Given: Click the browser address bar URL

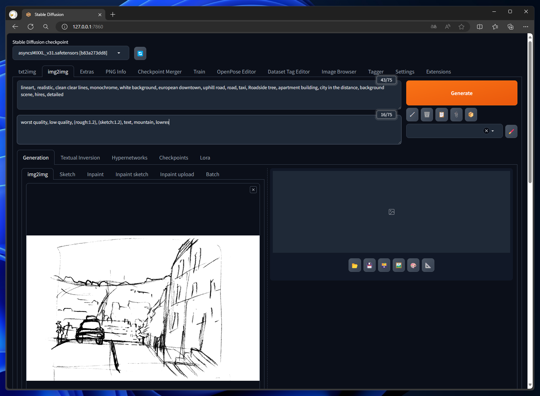Looking at the screenshot, I should (87, 27).
